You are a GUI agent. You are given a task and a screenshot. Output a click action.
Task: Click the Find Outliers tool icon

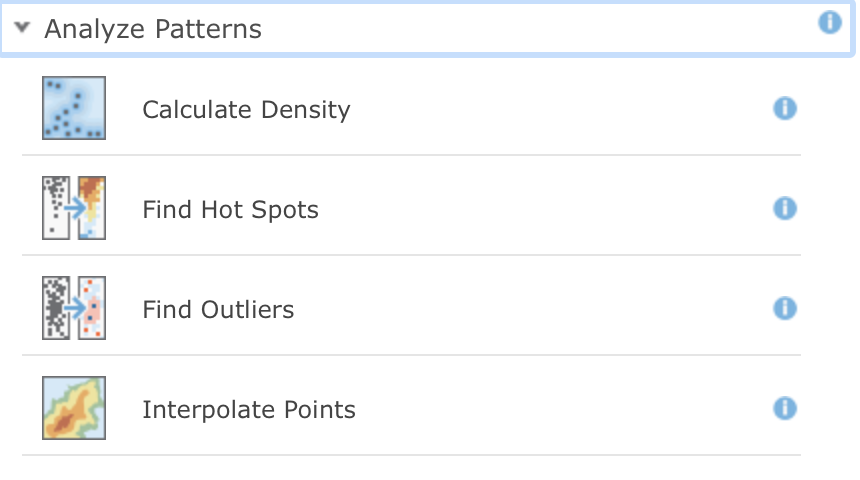click(x=74, y=308)
